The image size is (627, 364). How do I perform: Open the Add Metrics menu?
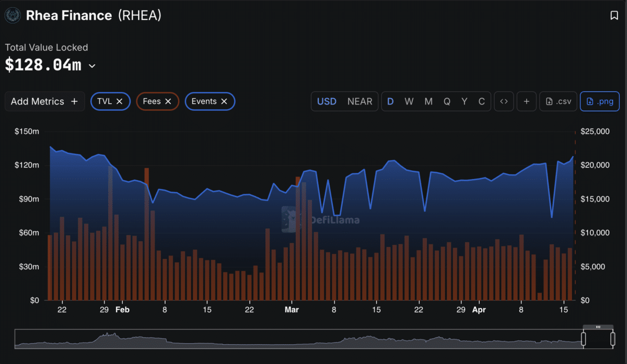click(x=44, y=101)
